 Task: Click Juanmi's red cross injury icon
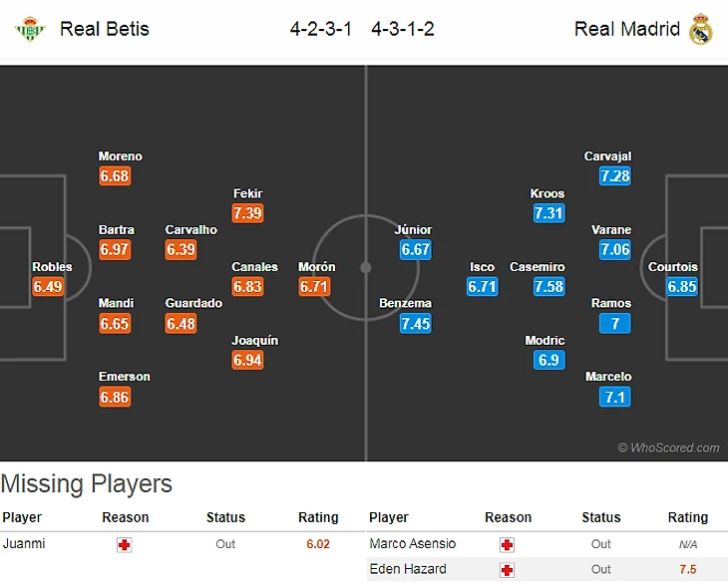pos(125,544)
